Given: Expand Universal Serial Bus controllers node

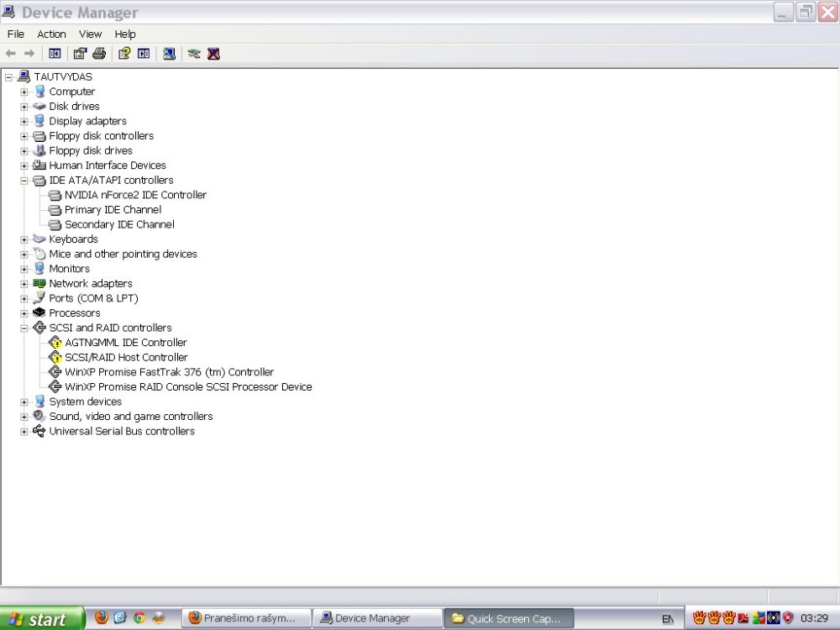Looking at the screenshot, I should tap(24, 431).
